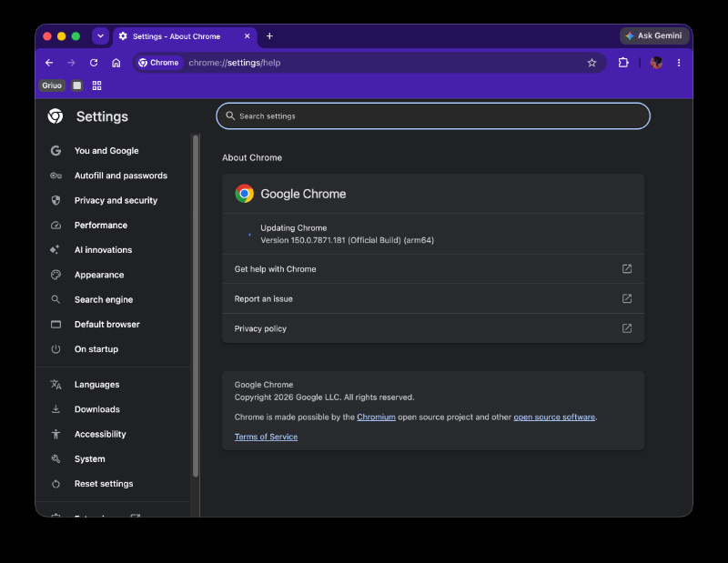Open the Get help with Chrome row
728x563 pixels.
point(433,268)
